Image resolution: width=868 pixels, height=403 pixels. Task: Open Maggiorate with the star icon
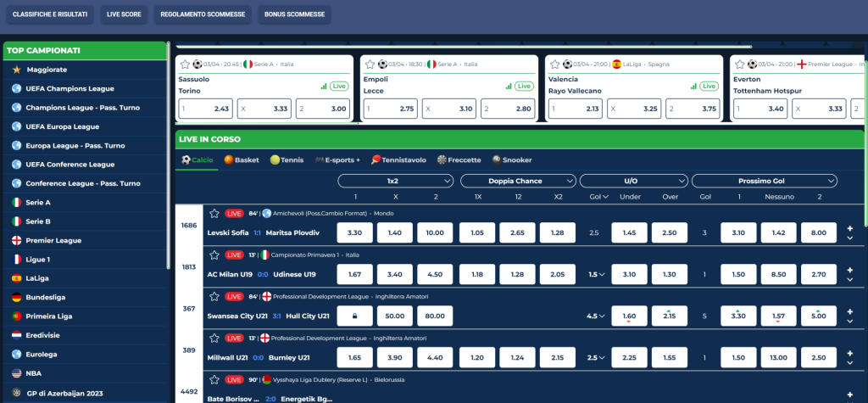tap(86, 70)
